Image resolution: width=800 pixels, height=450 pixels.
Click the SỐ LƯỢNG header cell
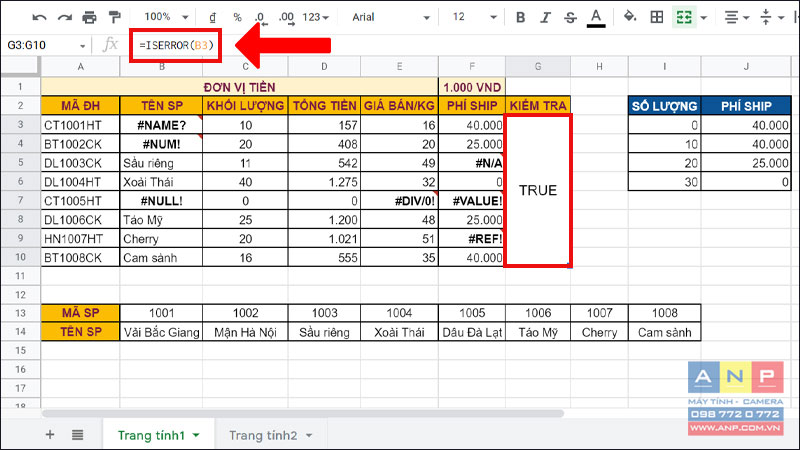664,106
